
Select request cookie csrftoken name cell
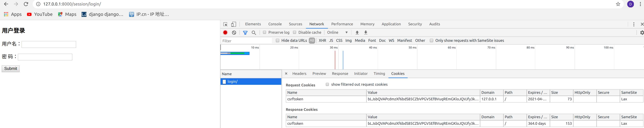(326, 99)
